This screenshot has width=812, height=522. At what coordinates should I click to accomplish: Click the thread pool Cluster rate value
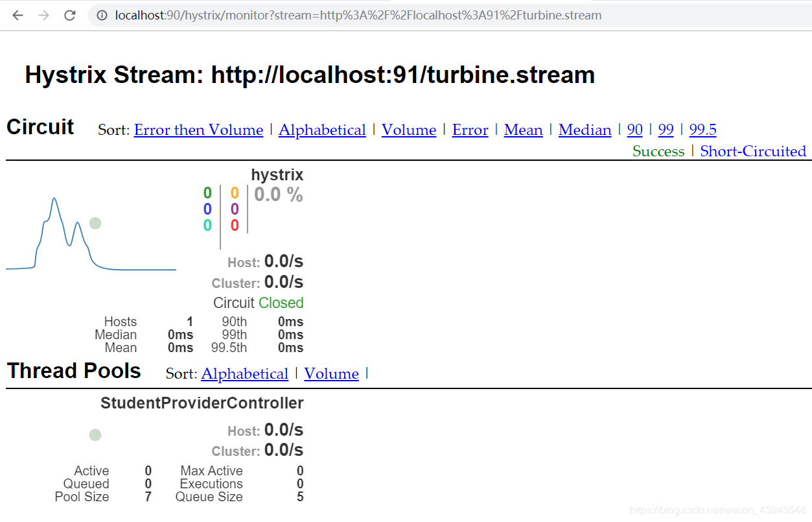coord(284,450)
